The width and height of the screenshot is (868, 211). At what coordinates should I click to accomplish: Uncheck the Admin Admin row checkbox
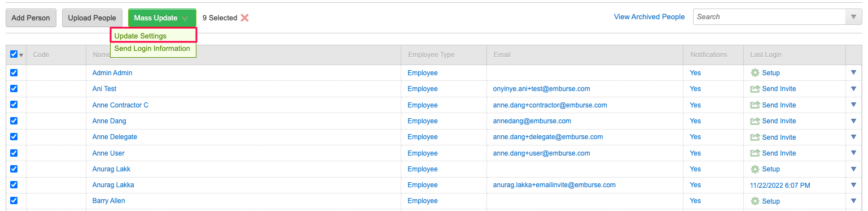(14, 72)
